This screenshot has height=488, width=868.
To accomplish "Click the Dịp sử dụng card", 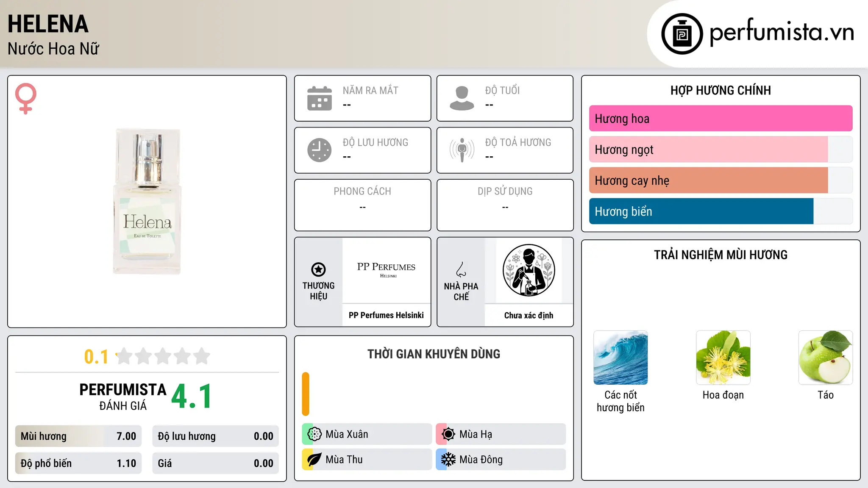I will (505, 205).
